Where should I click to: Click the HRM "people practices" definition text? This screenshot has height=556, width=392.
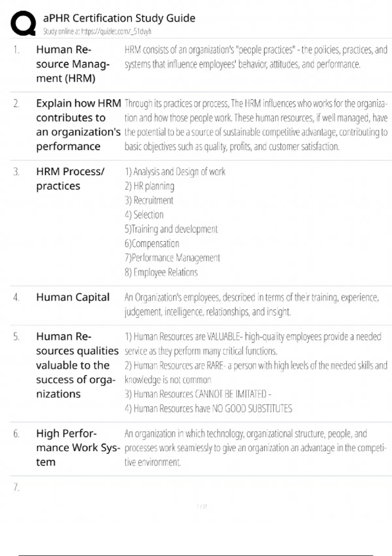255,57
